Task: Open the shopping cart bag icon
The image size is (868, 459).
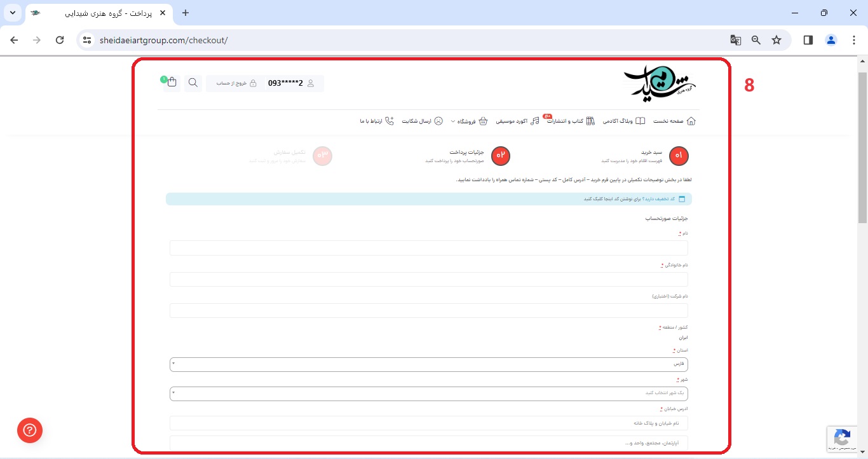Action: [x=172, y=83]
